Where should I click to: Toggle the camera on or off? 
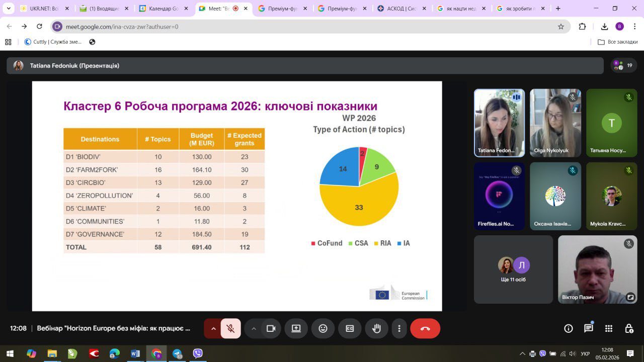[x=271, y=328]
